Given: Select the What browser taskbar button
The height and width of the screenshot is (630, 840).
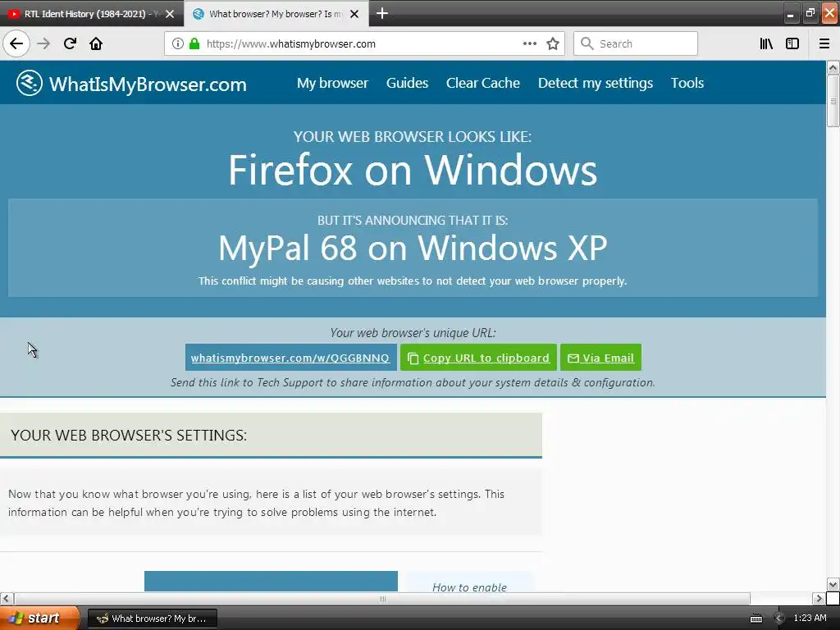Looking at the screenshot, I should pyautogui.click(x=152, y=619).
